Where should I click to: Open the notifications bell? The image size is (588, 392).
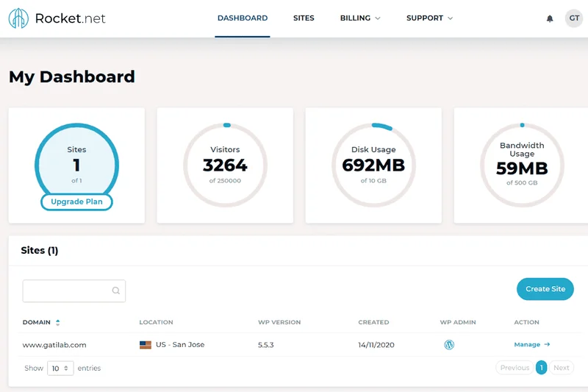550,18
